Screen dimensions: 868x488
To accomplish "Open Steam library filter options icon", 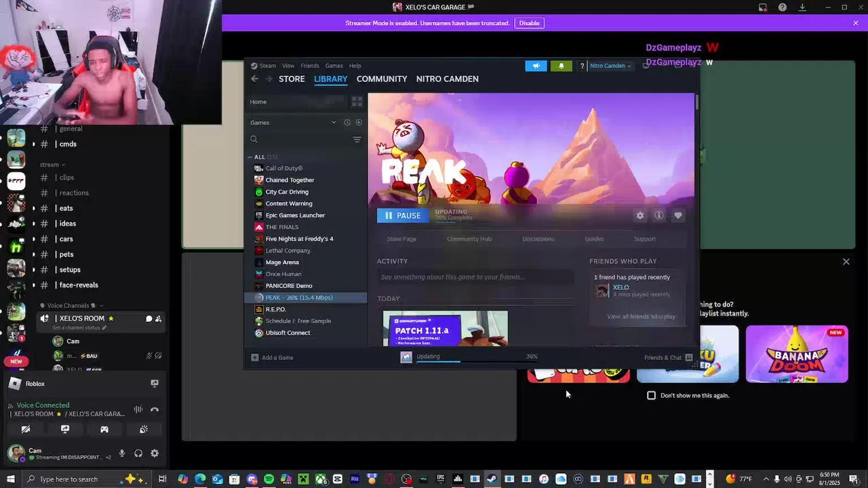I will (357, 140).
